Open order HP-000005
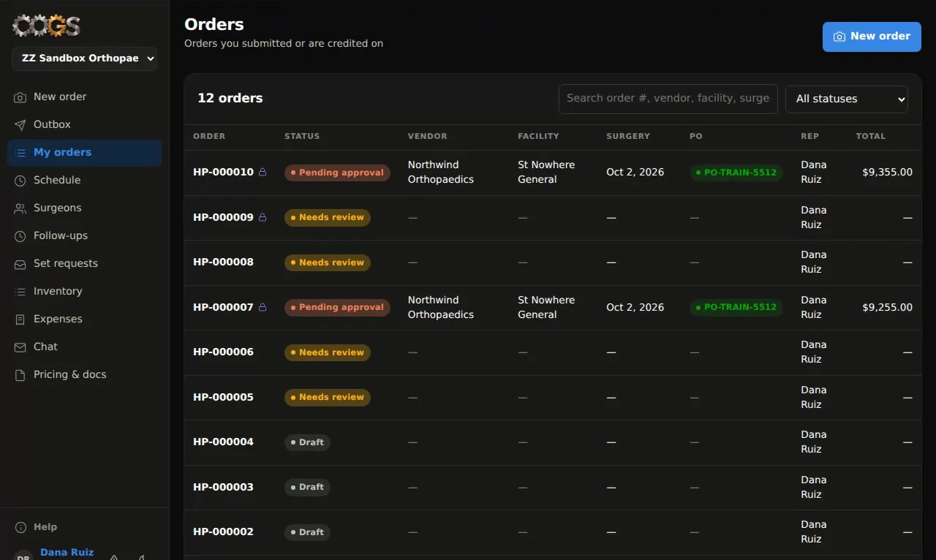 [223, 398]
